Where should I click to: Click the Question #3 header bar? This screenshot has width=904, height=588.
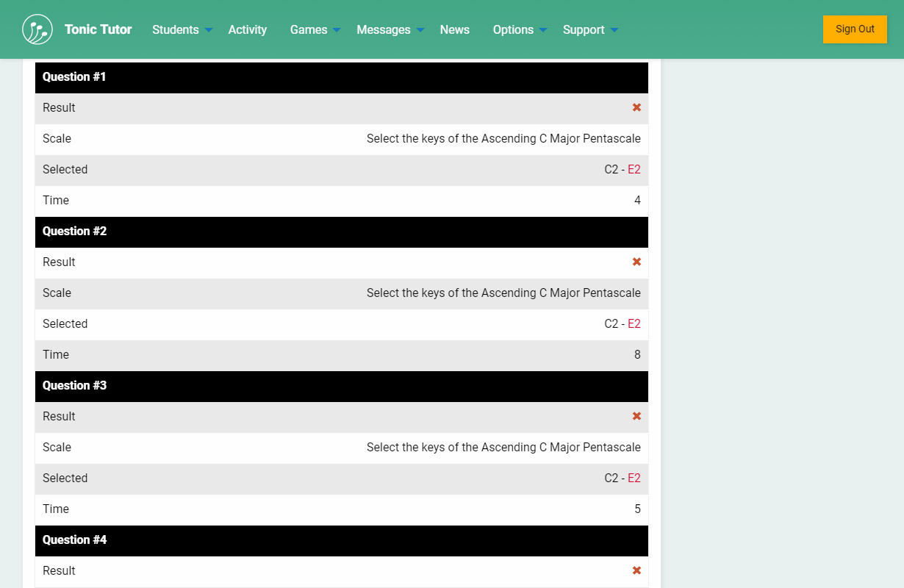click(341, 386)
